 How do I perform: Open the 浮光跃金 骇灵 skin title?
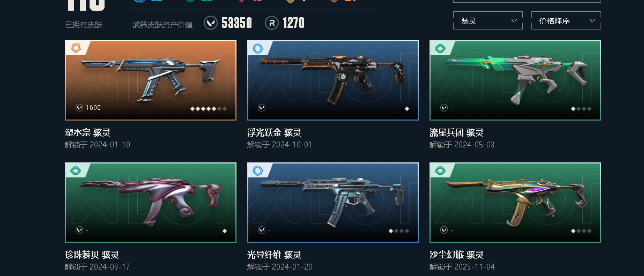[274, 132]
